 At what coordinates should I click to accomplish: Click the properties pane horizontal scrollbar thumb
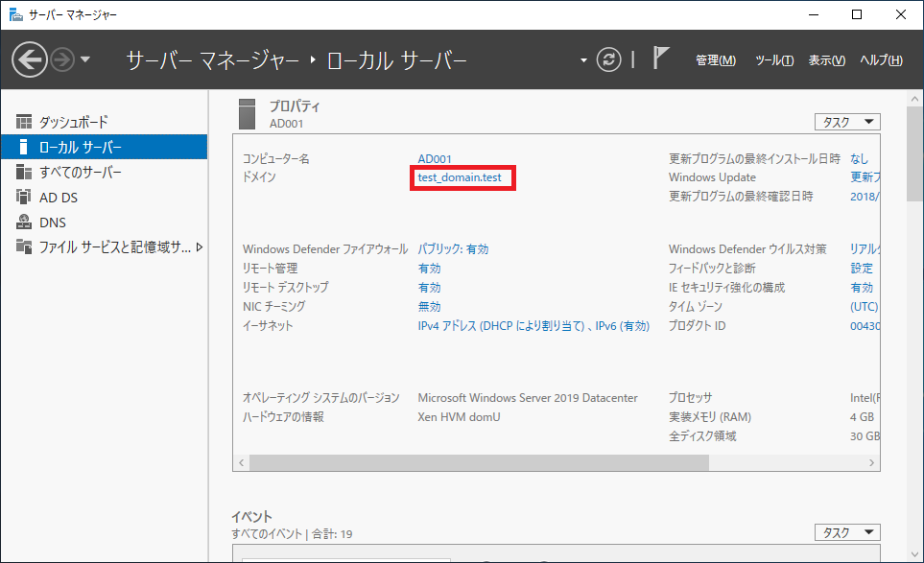click(x=479, y=463)
